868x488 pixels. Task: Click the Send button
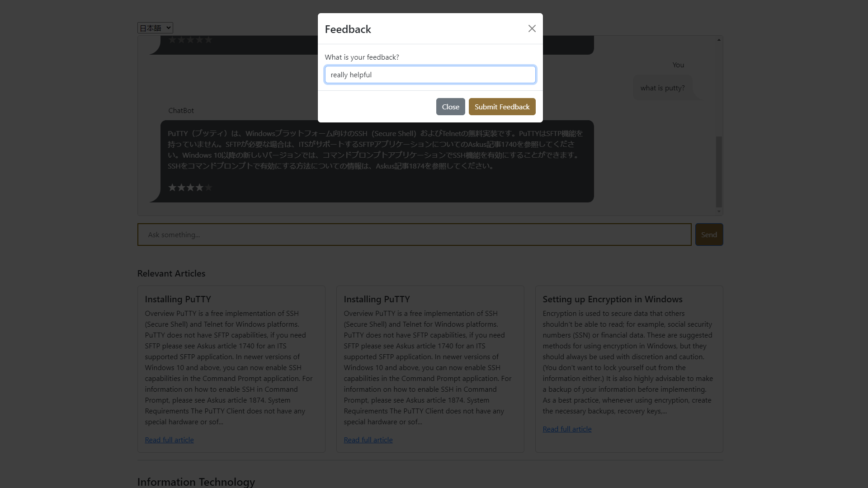coord(709,235)
